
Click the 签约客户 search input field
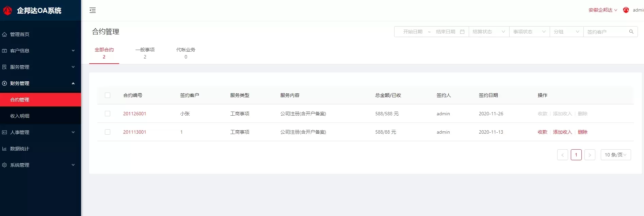pos(606,32)
